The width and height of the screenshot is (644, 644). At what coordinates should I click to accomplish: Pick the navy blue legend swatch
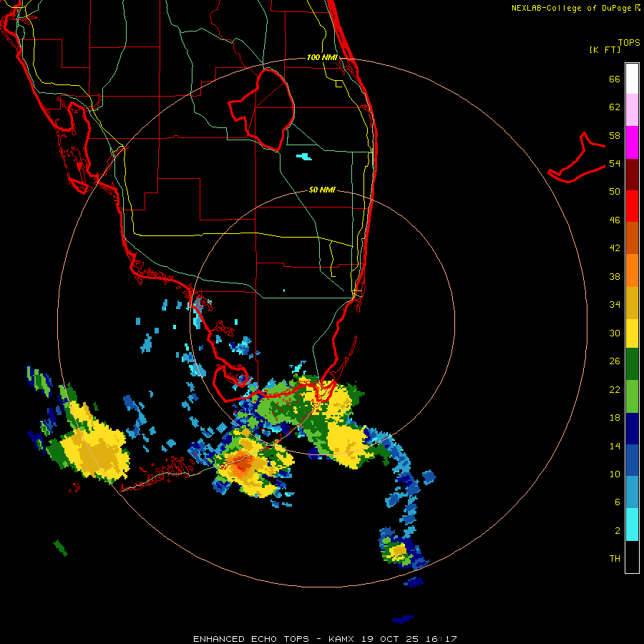(632, 429)
